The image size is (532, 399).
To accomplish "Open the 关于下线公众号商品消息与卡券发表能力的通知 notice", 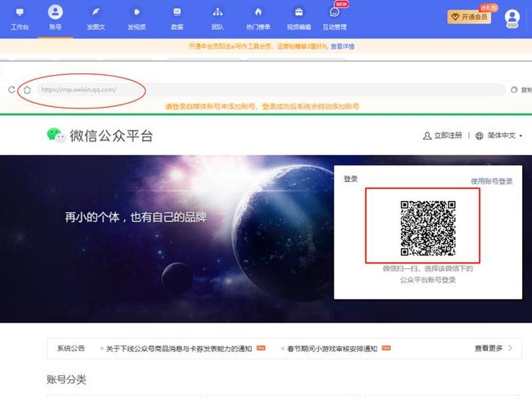I will click(179, 348).
